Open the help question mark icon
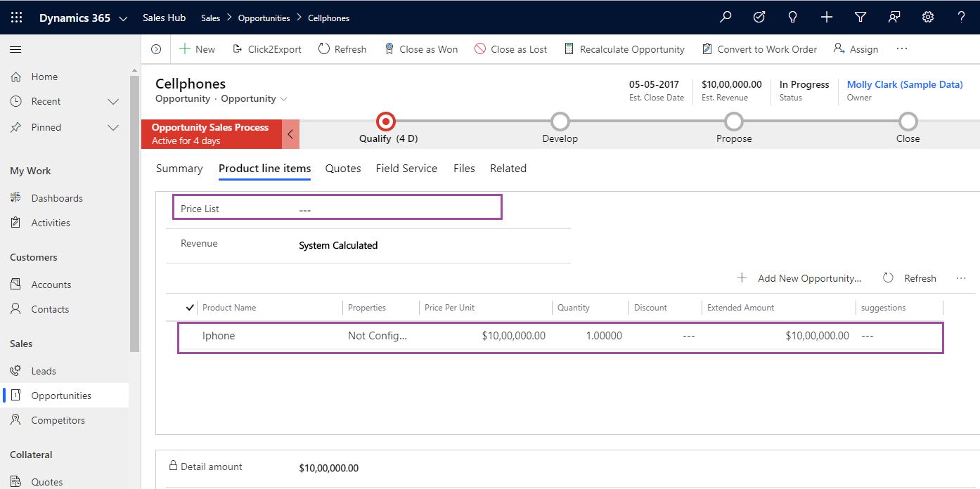The width and height of the screenshot is (980, 489). point(962,18)
